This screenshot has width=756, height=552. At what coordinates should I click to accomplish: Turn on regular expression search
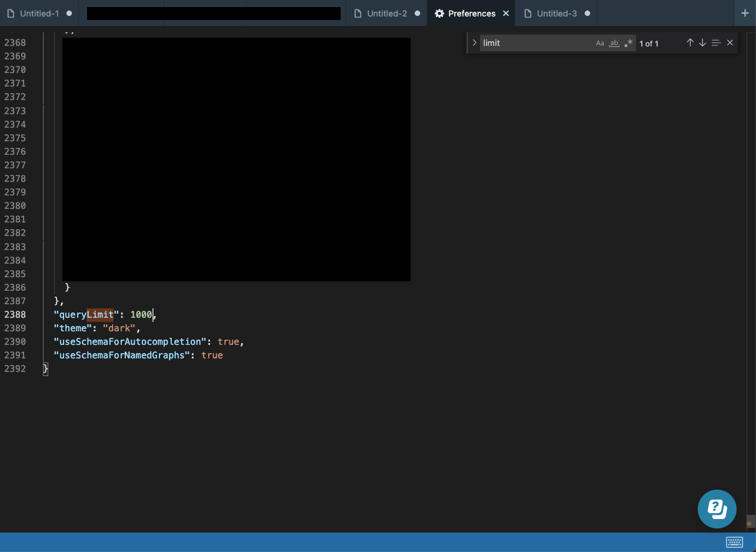coord(628,43)
